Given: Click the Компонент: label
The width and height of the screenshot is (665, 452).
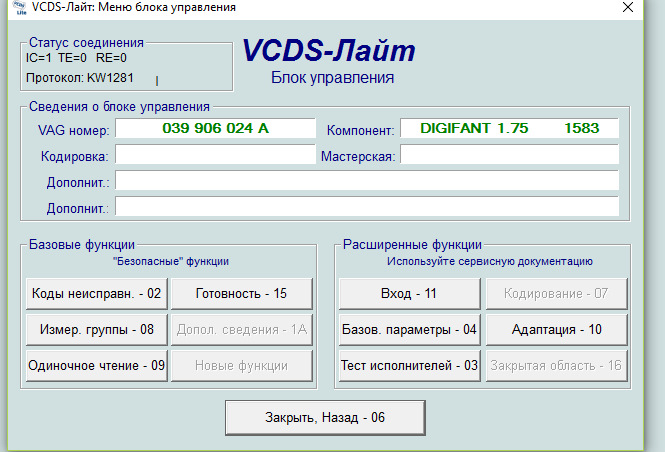Looking at the screenshot, I should click(x=360, y=130).
